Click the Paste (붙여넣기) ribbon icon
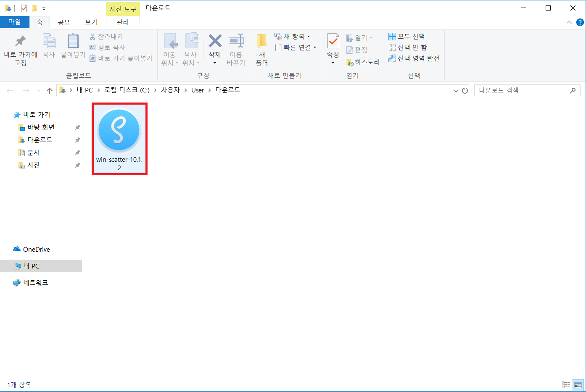 73,41
